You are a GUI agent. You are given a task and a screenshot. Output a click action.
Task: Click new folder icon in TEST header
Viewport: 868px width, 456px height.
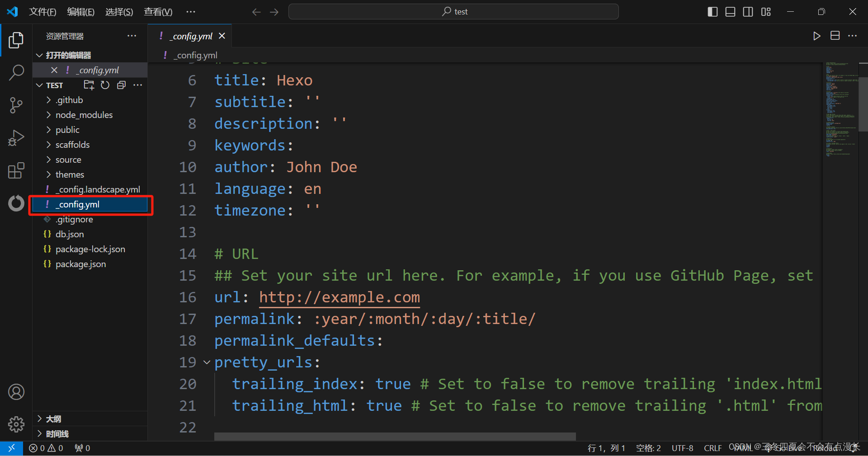pos(89,85)
